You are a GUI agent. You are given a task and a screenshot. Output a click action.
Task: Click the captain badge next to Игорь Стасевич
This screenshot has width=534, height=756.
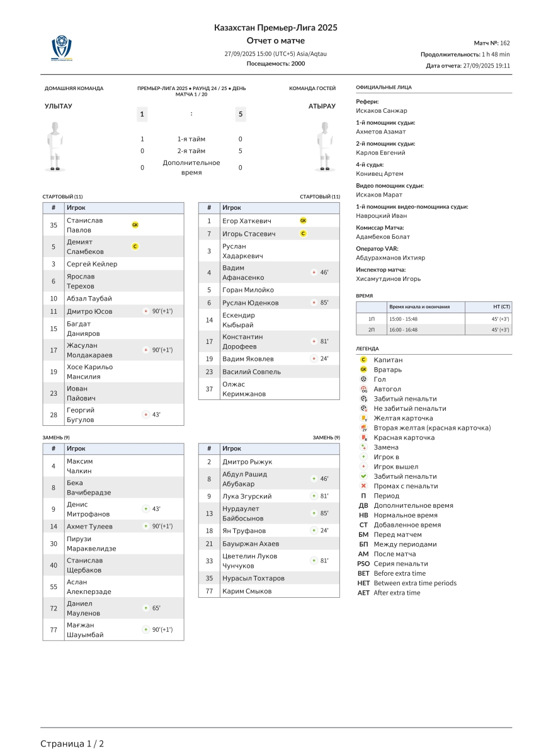pyautogui.click(x=303, y=234)
